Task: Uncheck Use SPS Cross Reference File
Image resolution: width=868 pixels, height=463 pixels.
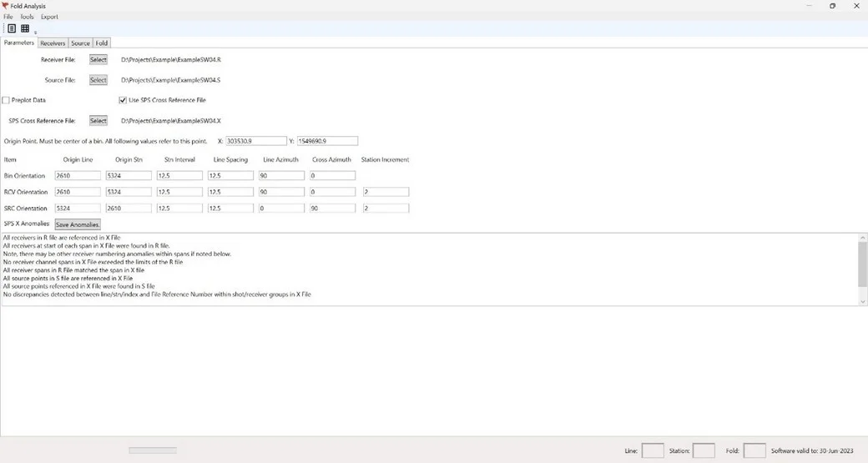Action: (x=123, y=100)
